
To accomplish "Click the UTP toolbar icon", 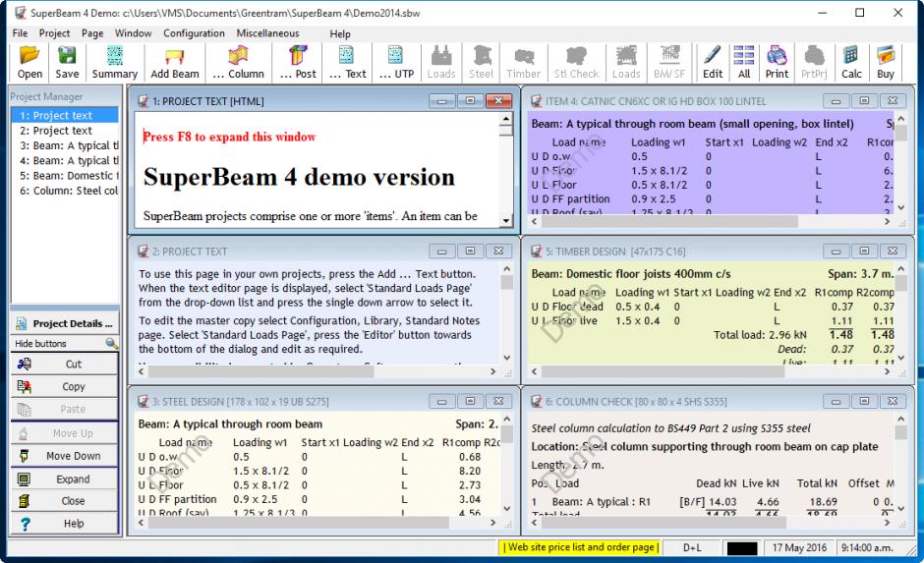I will [x=396, y=63].
